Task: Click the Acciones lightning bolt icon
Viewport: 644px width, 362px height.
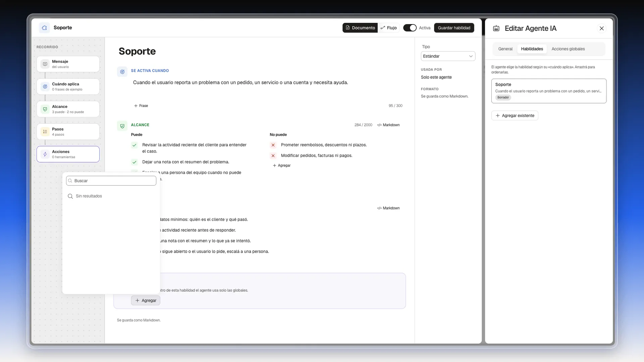Action: pos(45,154)
